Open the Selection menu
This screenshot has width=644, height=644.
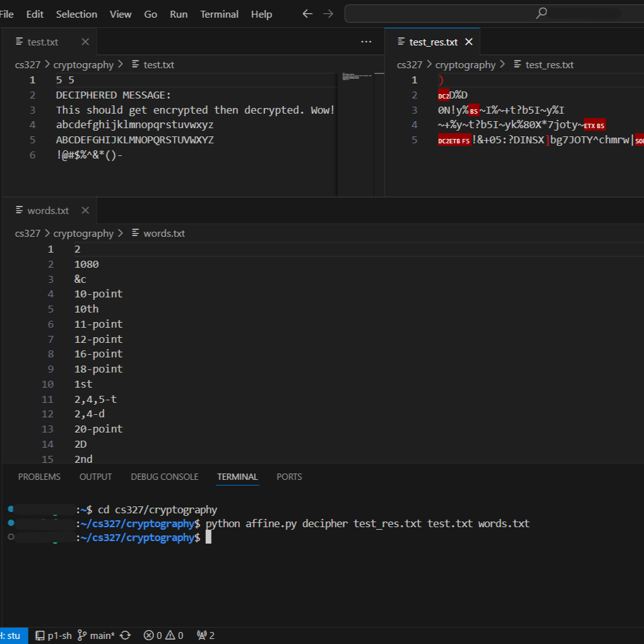pyautogui.click(x=76, y=15)
